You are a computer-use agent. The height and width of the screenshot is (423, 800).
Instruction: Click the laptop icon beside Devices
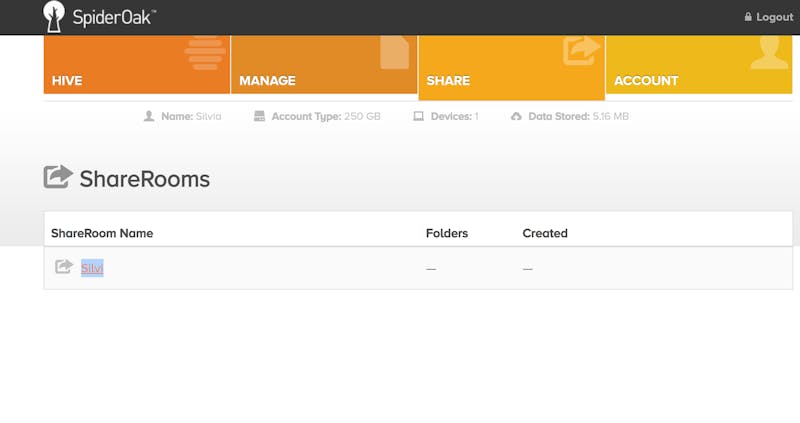click(x=418, y=116)
